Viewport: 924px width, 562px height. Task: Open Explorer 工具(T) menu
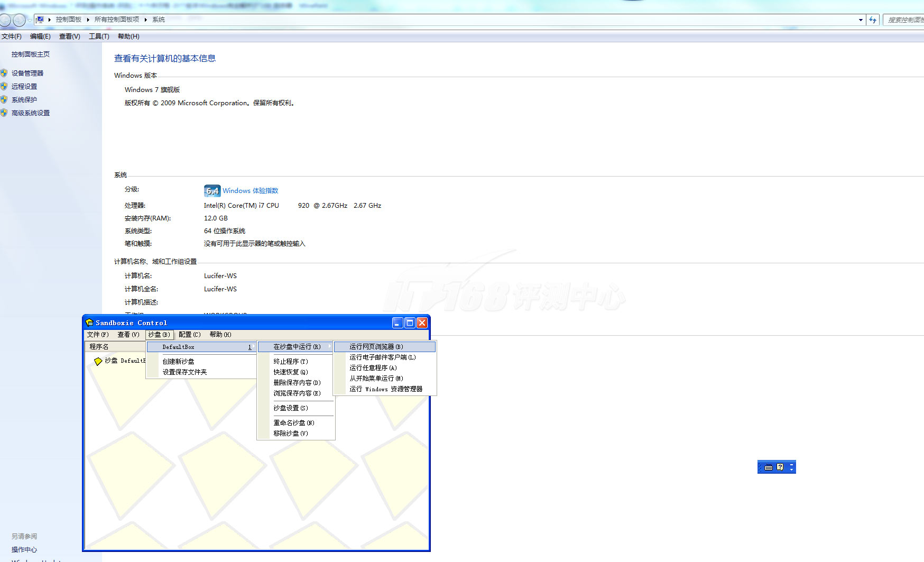point(99,36)
